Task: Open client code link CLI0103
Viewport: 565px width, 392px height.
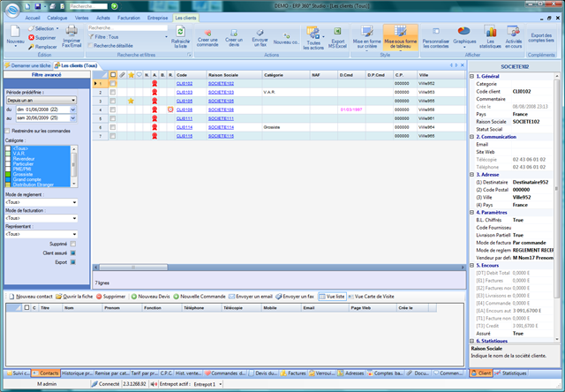Action: pyautogui.click(x=185, y=92)
